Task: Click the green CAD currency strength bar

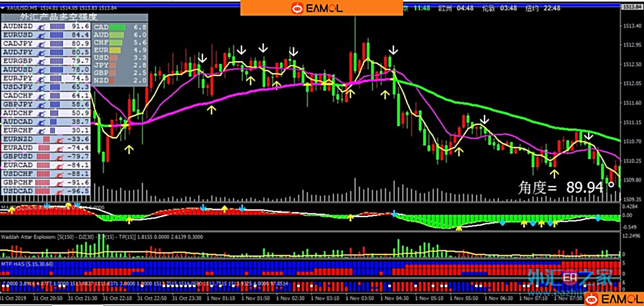Action: (x=117, y=27)
